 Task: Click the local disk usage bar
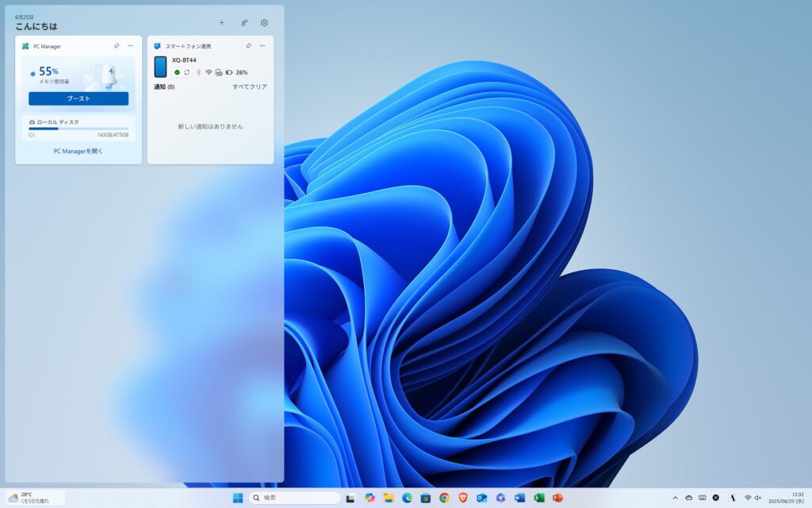pos(79,129)
